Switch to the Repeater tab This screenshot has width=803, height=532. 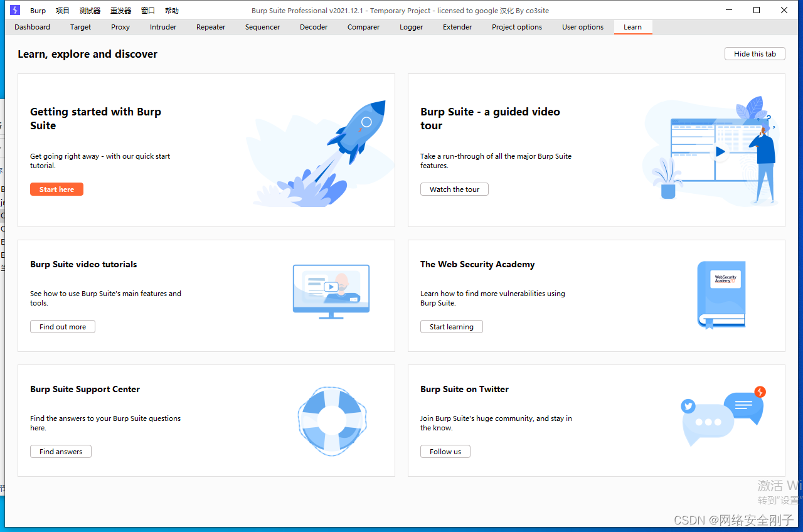click(x=211, y=27)
